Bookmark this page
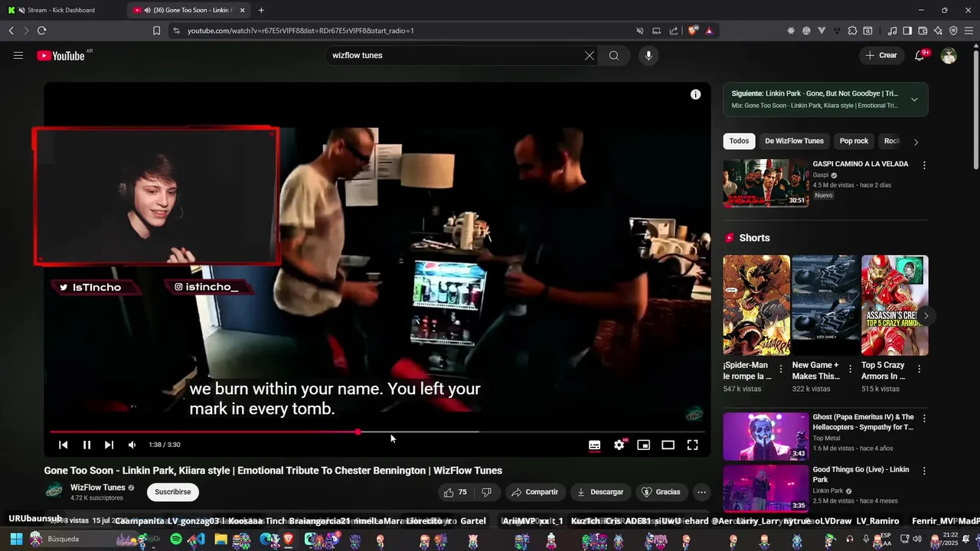 coord(156,31)
